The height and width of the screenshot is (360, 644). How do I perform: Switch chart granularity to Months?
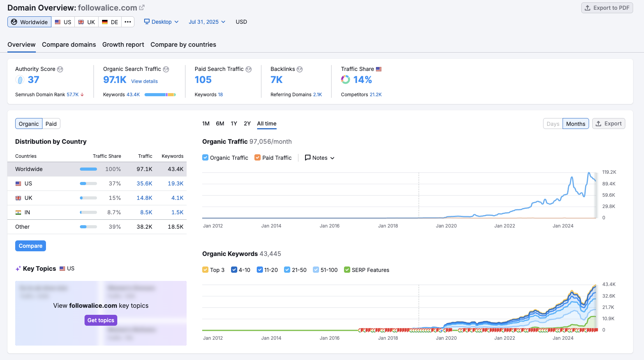(x=575, y=124)
